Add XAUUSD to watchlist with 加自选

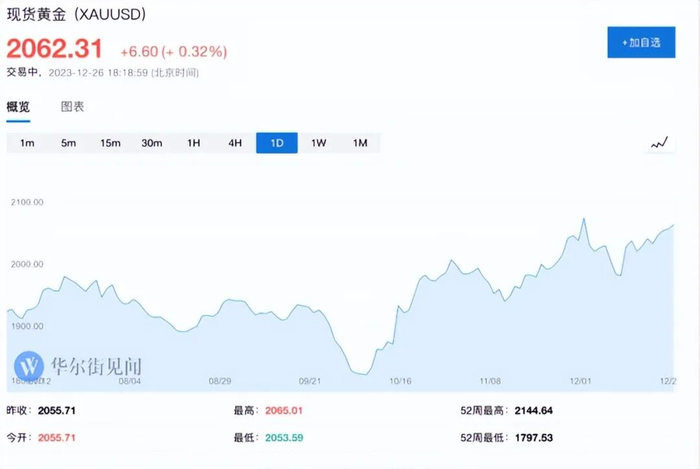click(x=641, y=43)
